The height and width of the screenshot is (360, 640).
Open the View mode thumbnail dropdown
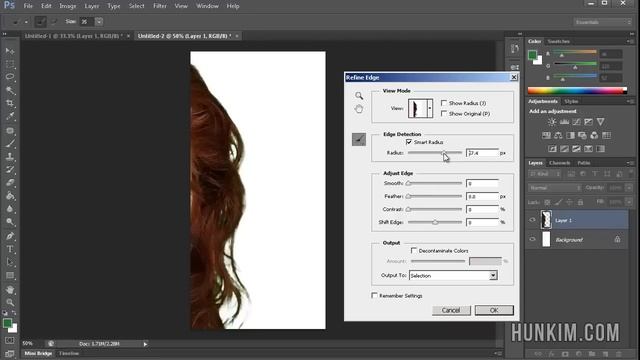click(429, 108)
